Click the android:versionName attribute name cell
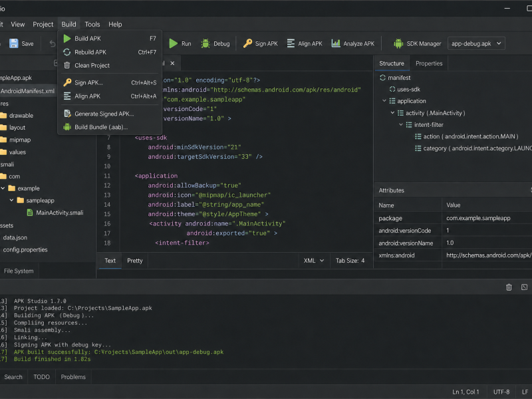 (408, 243)
